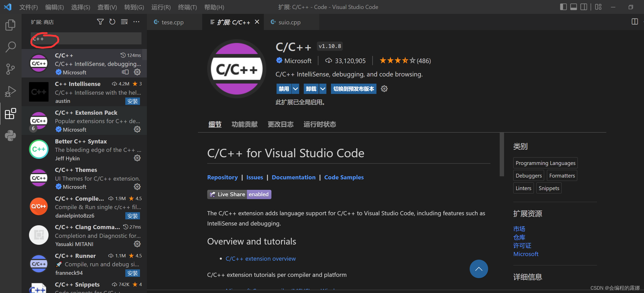Select the 运行时状态 tab
Screen dimensions: 644x293
coord(320,124)
